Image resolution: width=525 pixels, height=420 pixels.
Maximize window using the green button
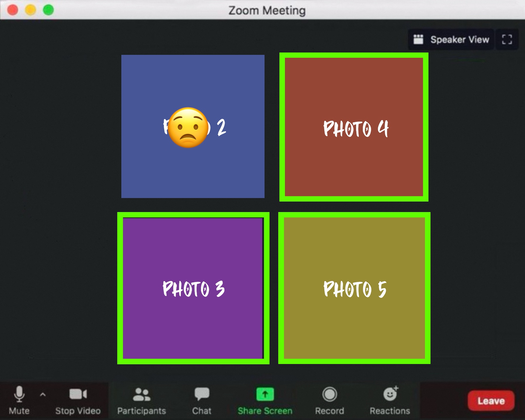(48, 10)
